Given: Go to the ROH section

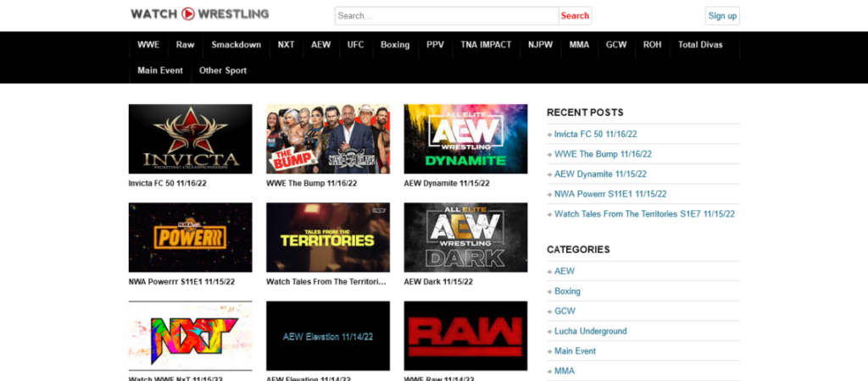Looking at the screenshot, I should click(653, 45).
